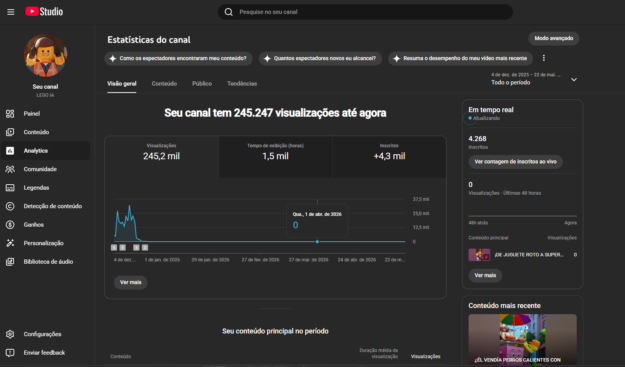The width and height of the screenshot is (625, 367).
Task: Click the search magnifier icon
Action: tap(228, 12)
